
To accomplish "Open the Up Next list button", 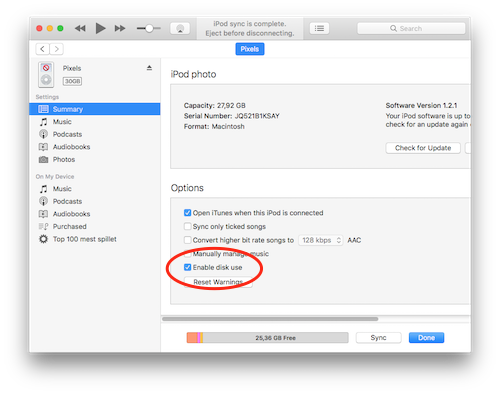I will click(x=319, y=28).
